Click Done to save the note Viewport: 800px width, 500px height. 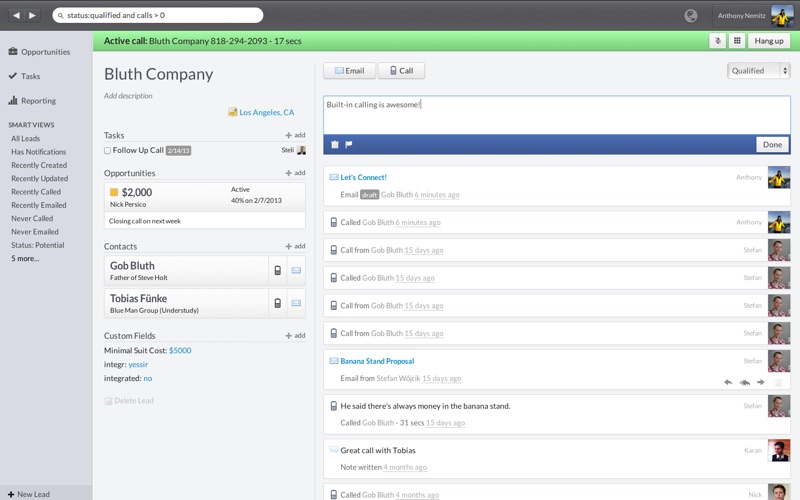click(772, 144)
